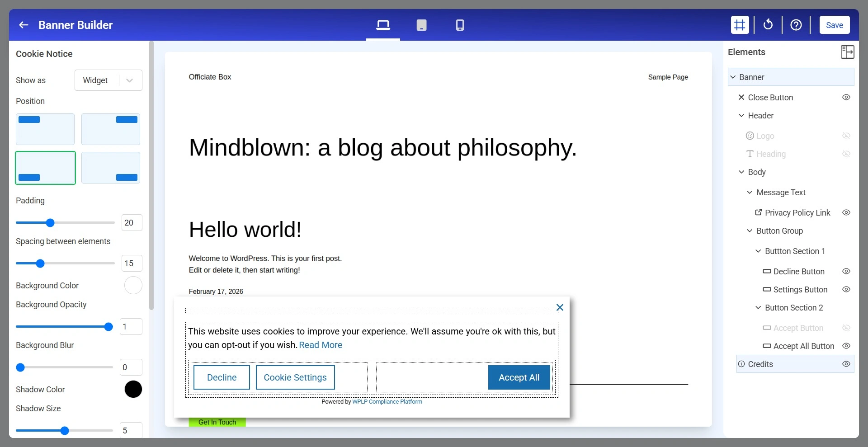Image resolution: width=868 pixels, height=447 pixels.
Task: Select the Accept All Button element icon
Action: [x=767, y=346]
